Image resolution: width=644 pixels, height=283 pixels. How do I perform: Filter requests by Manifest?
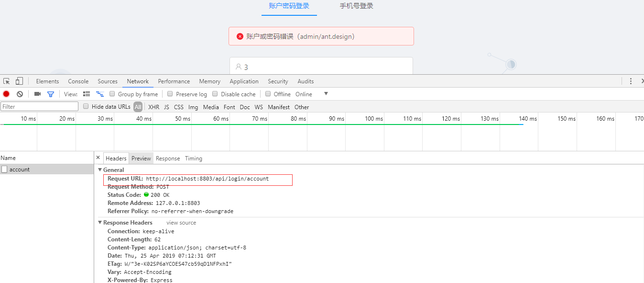tap(279, 107)
